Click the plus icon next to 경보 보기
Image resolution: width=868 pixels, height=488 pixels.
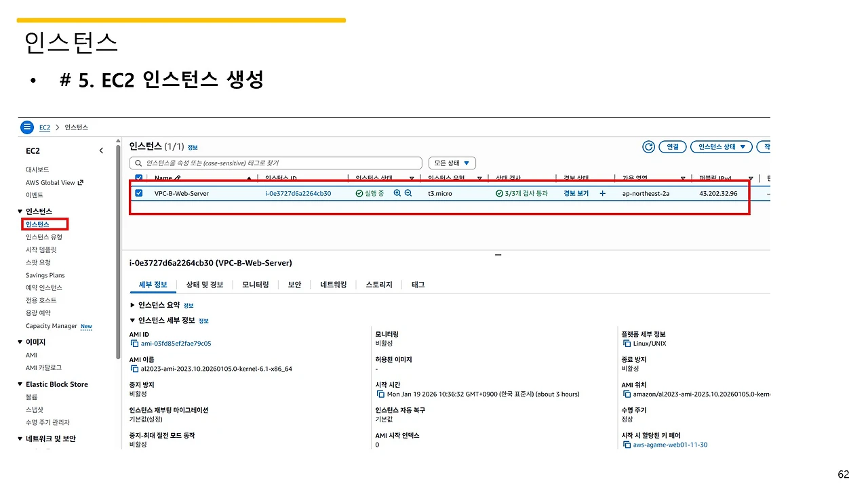tap(603, 193)
